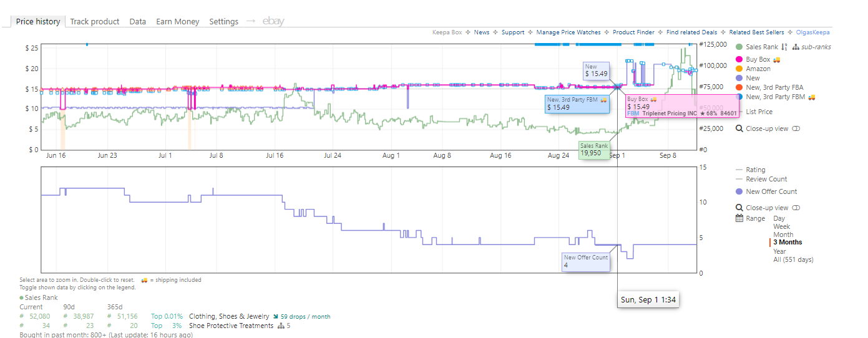Open the Manage Price Watches link
Viewport: 868px width, 338px height.
click(568, 32)
